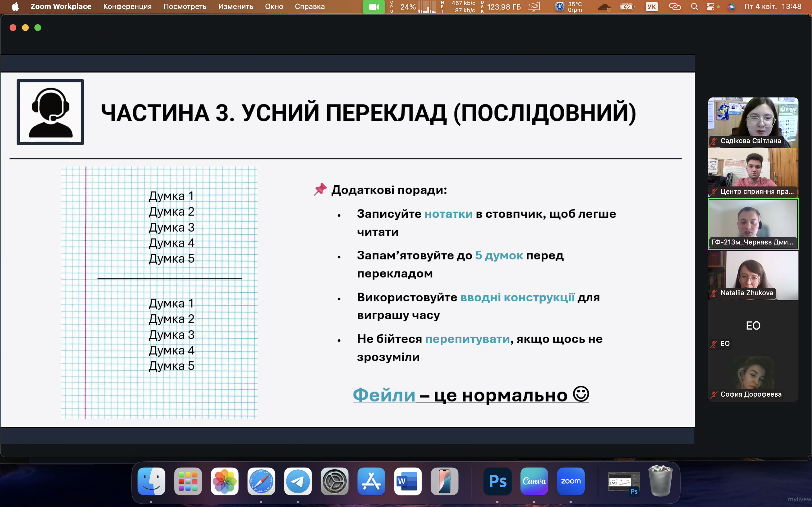Expand the Посмотреть menu
This screenshot has width=812, height=507.
coord(185,7)
